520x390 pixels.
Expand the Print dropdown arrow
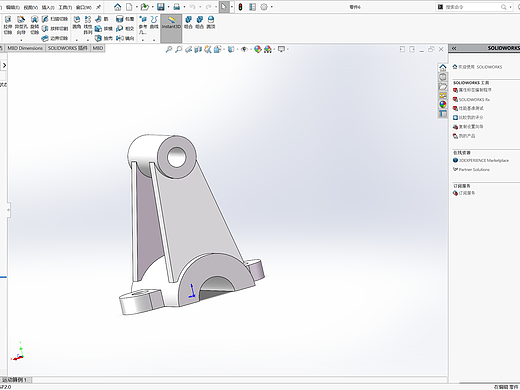pyautogui.click(x=184, y=7)
